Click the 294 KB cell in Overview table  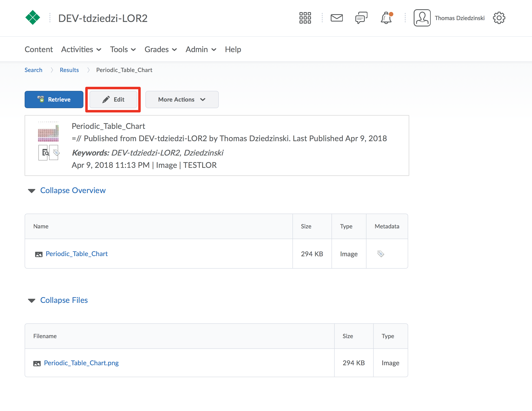312,254
